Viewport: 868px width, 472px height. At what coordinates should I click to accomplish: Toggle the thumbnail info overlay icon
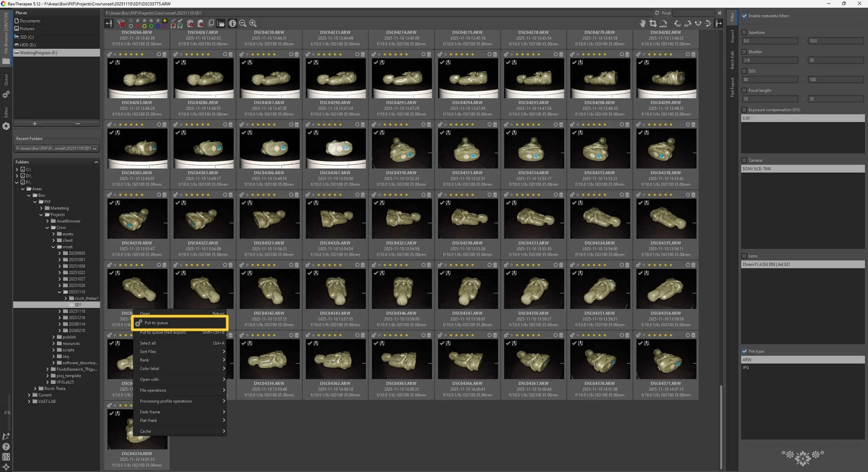tap(232, 23)
